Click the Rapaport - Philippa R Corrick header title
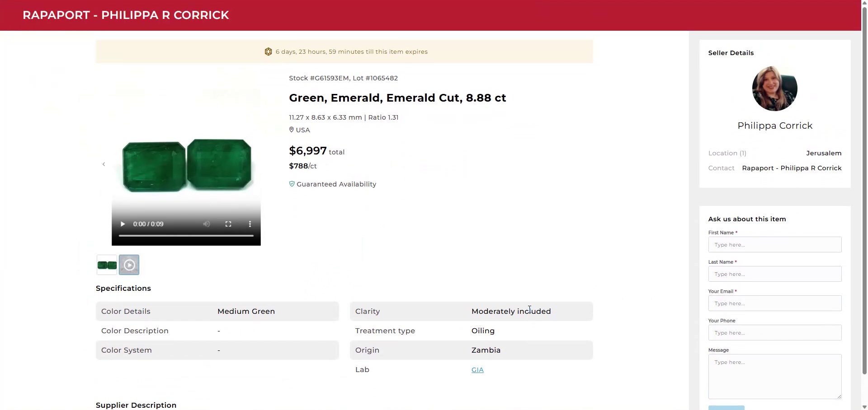Screen dimensions: 868x410 (x=126, y=15)
